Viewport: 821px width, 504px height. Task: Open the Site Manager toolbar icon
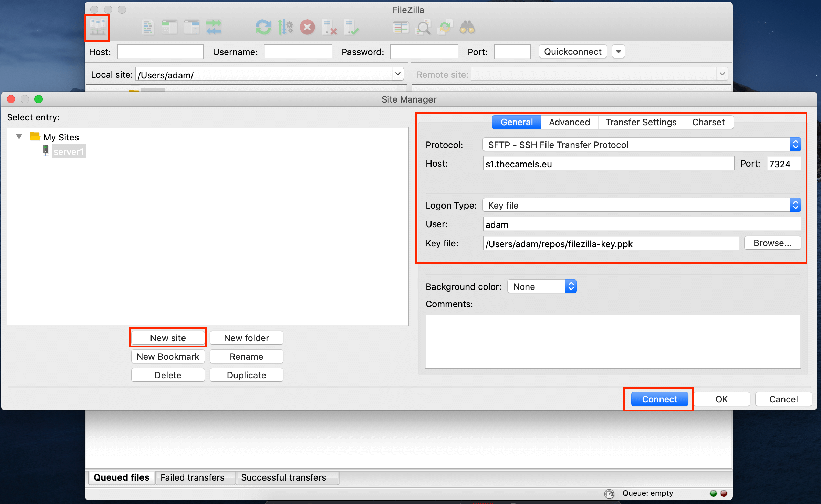(98, 28)
